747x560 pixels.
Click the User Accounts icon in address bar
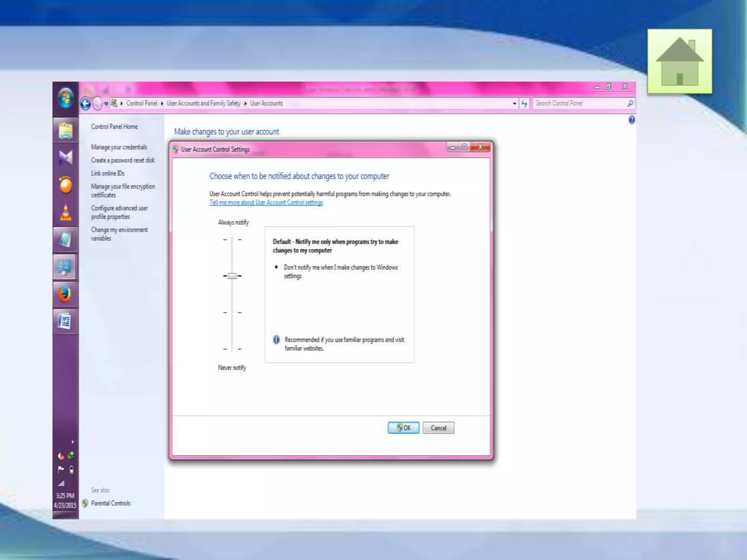114,103
